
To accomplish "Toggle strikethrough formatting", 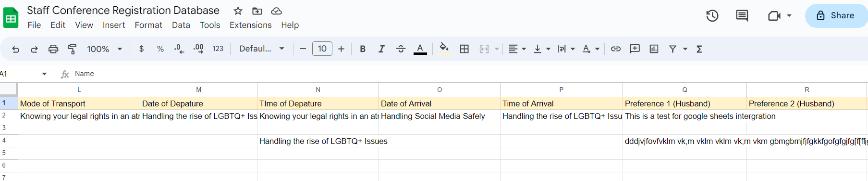I will pos(401,49).
